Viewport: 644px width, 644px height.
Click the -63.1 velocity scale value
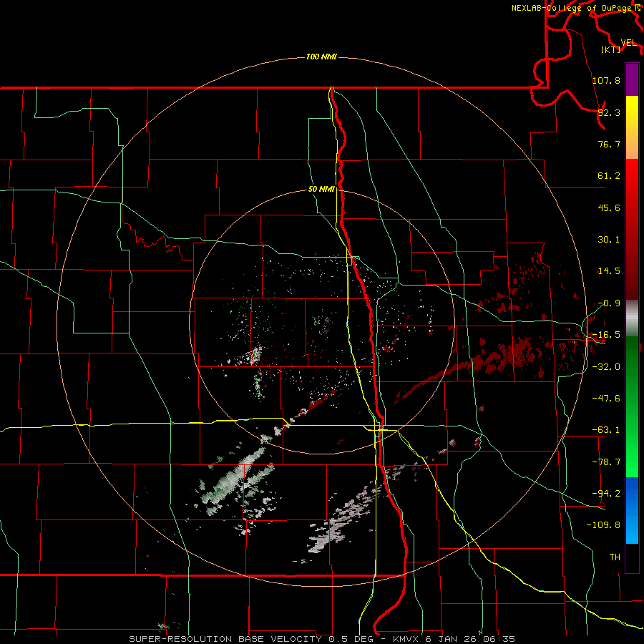tap(606, 430)
